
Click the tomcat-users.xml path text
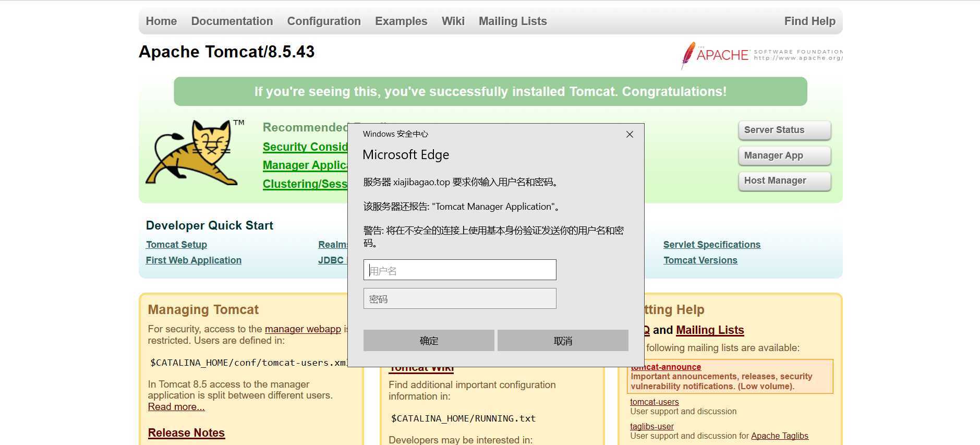pos(248,363)
